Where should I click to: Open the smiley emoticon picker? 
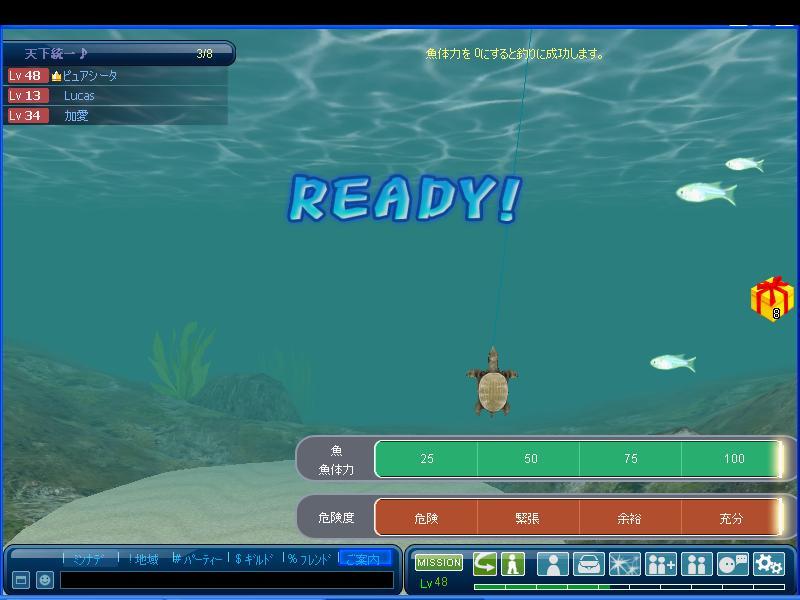(45, 580)
